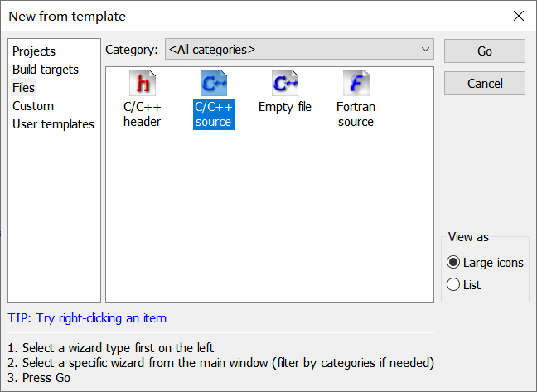Click the 'Select a specific wizard' instruction line
Viewport: 537px width, 392px height.
(221, 363)
